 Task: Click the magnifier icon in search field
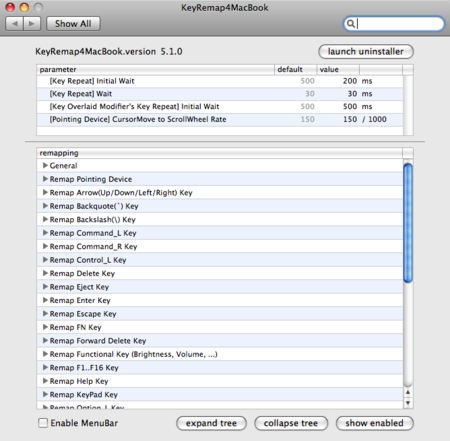point(350,24)
